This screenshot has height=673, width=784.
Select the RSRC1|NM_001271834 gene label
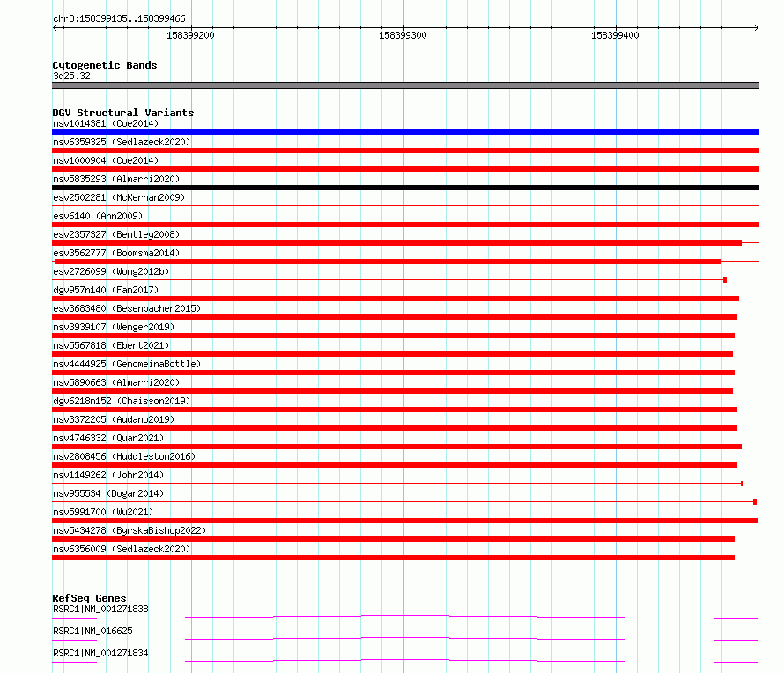pyautogui.click(x=100, y=653)
